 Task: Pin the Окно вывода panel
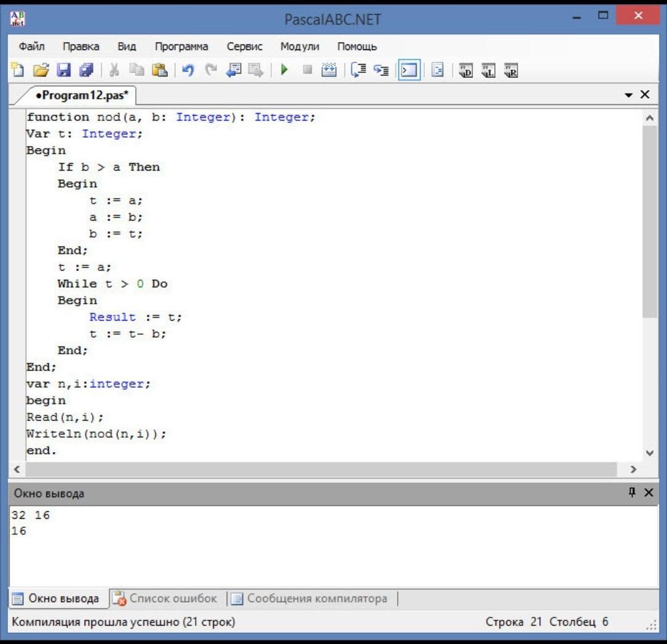coord(631,492)
